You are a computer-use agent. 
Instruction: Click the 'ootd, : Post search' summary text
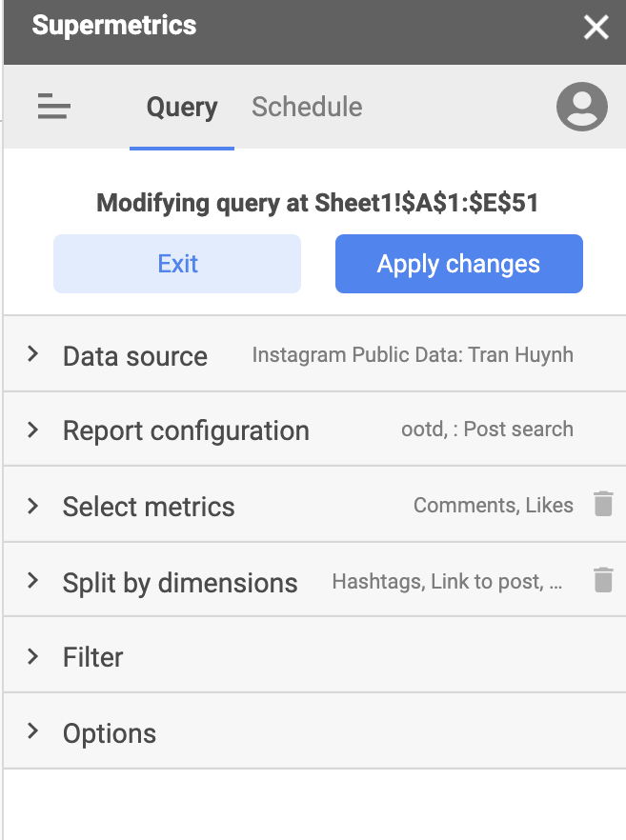(x=487, y=430)
